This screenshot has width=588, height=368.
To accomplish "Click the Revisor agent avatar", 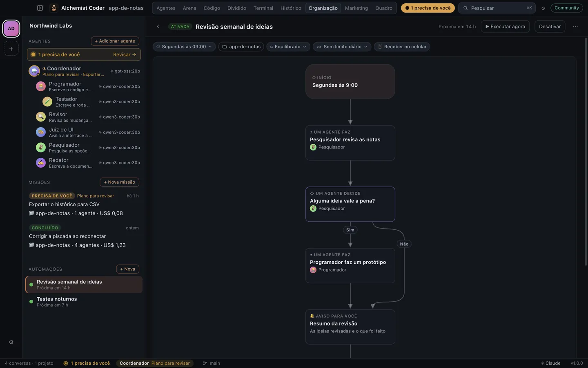I will point(41,117).
